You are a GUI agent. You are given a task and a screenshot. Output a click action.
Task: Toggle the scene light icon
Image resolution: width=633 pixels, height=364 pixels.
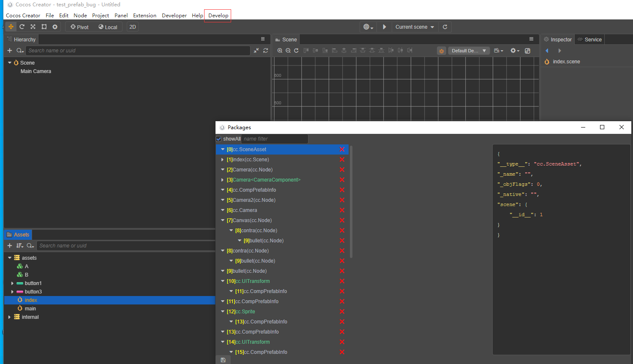(442, 51)
